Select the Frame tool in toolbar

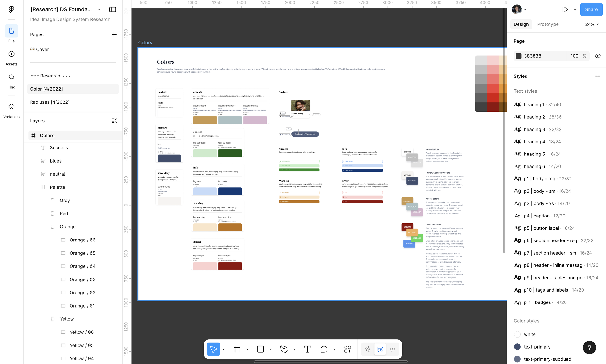pos(237,349)
